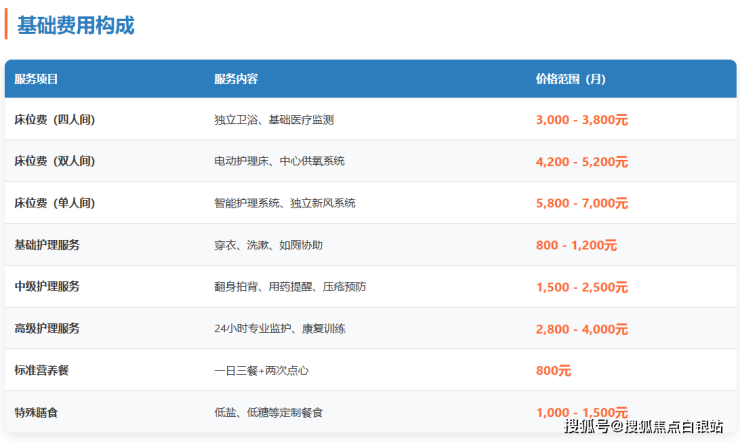Click the 中级护理服务 row label
The height and width of the screenshot is (442, 740).
[x=47, y=287]
